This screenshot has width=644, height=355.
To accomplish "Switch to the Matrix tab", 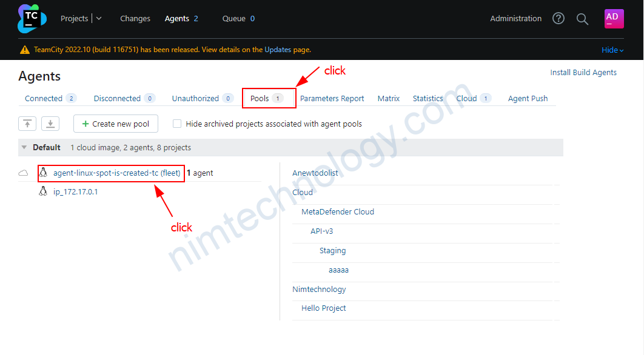I will coord(389,99).
